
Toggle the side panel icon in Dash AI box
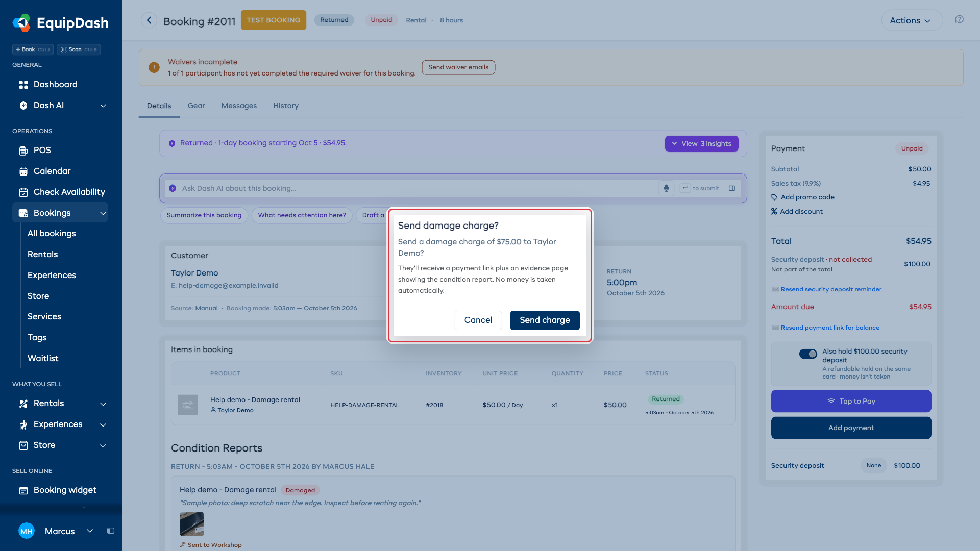pos(732,188)
